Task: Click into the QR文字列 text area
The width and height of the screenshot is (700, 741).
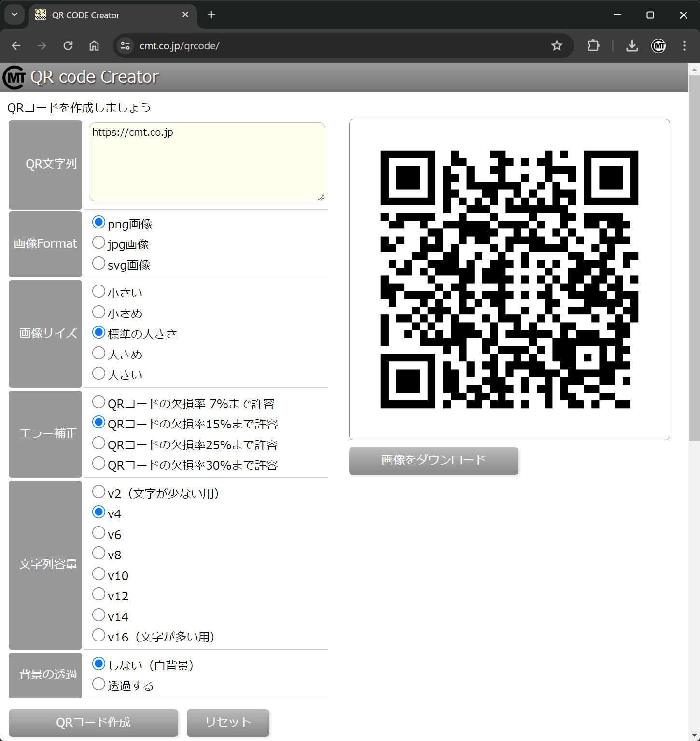Action: [x=207, y=162]
